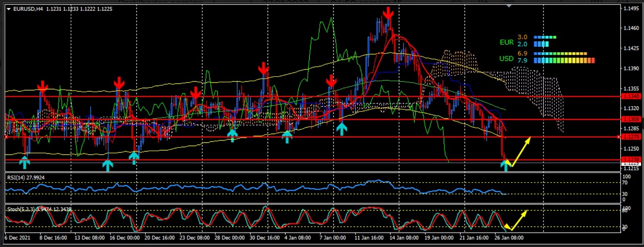Click the 6 Dec 2021 date on time axis
This screenshot has height=247, width=644.
(17, 237)
